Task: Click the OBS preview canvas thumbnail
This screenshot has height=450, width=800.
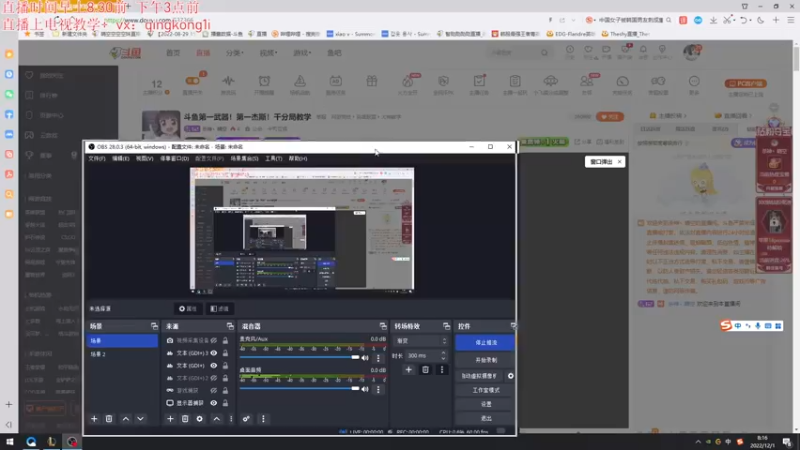Action: pos(302,229)
